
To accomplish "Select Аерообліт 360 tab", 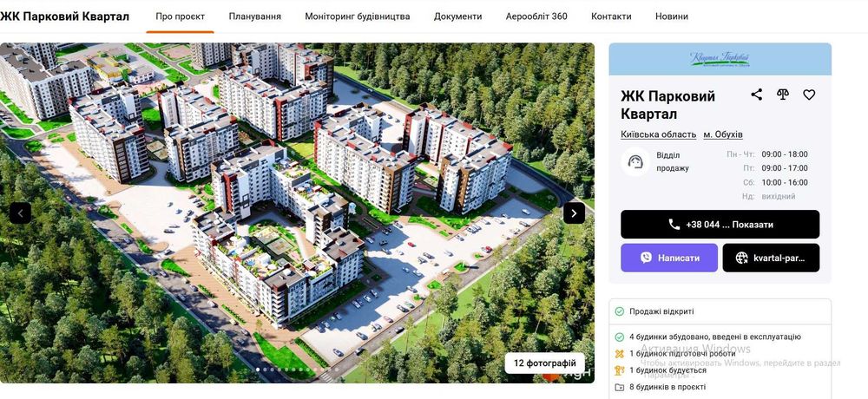I will pyautogui.click(x=536, y=16).
